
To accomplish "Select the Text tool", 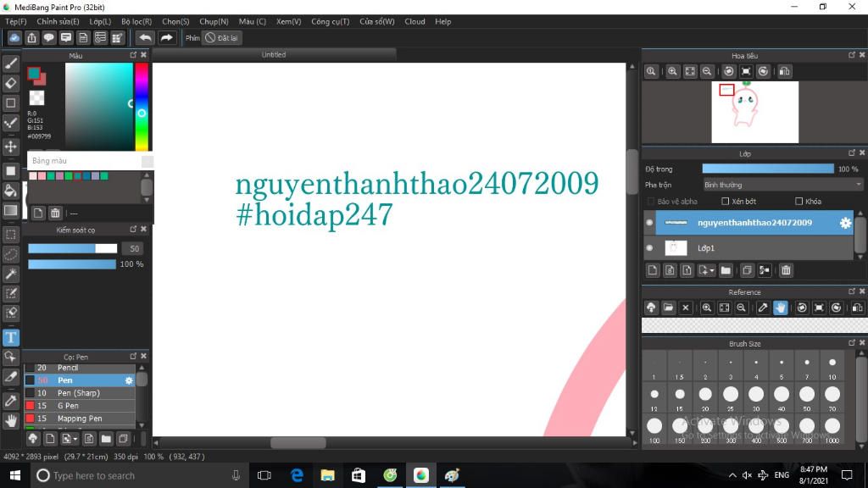I will (11, 337).
